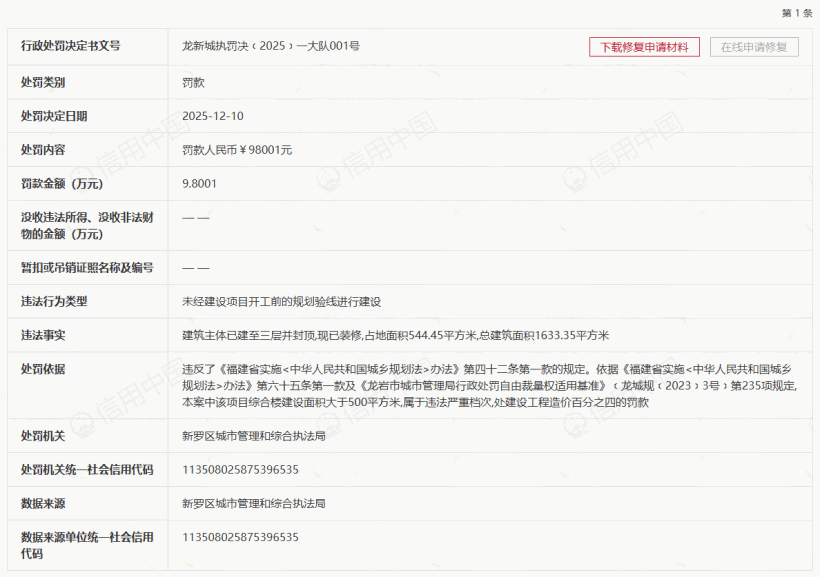Select the 罚款 value in 处罚类别 row
Screen dimensions: 820x577
tap(193, 82)
